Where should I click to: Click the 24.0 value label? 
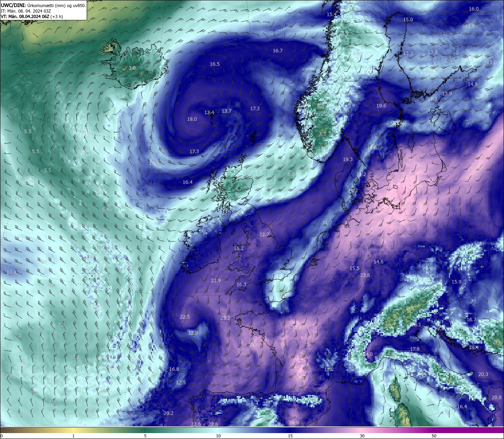(368, 354)
